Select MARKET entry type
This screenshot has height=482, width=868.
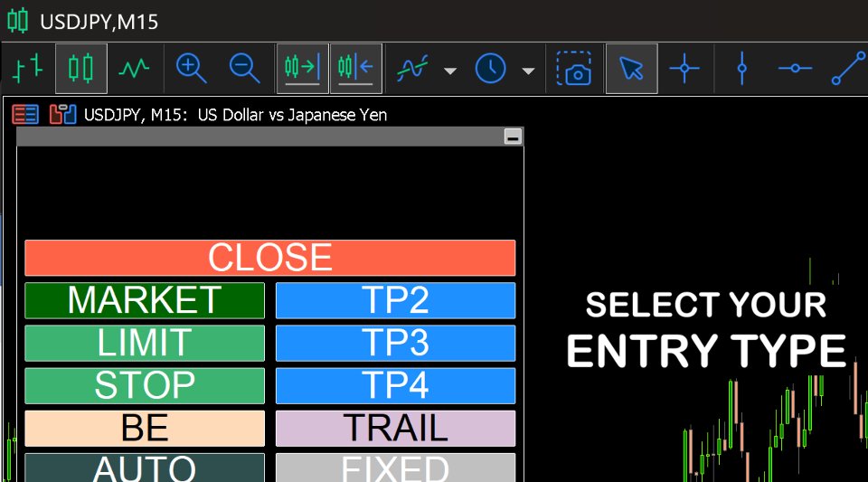pyautogui.click(x=145, y=300)
